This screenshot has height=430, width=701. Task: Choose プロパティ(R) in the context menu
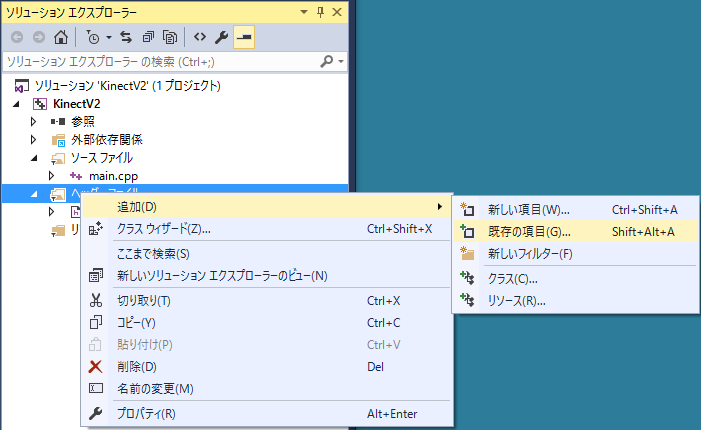(x=146, y=413)
